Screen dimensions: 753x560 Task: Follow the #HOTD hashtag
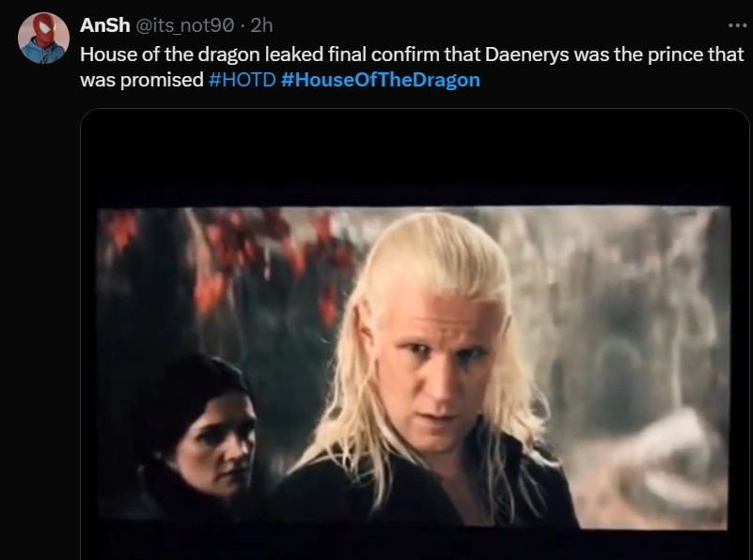(x=243, y=80)
